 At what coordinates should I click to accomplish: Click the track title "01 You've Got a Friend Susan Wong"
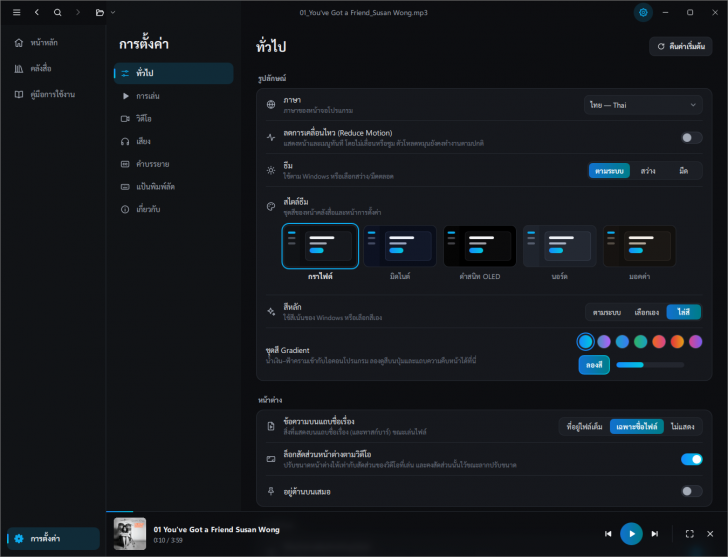tap(216, 530)
